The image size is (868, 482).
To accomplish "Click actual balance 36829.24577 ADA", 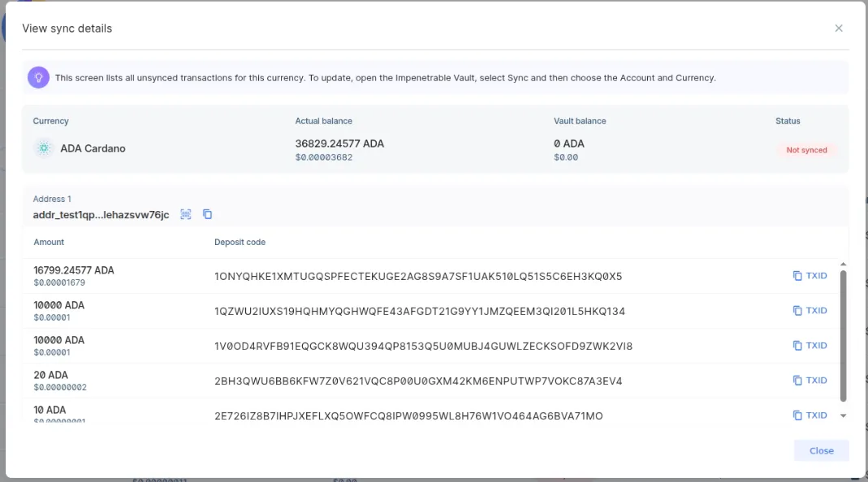I will (339, 144).
